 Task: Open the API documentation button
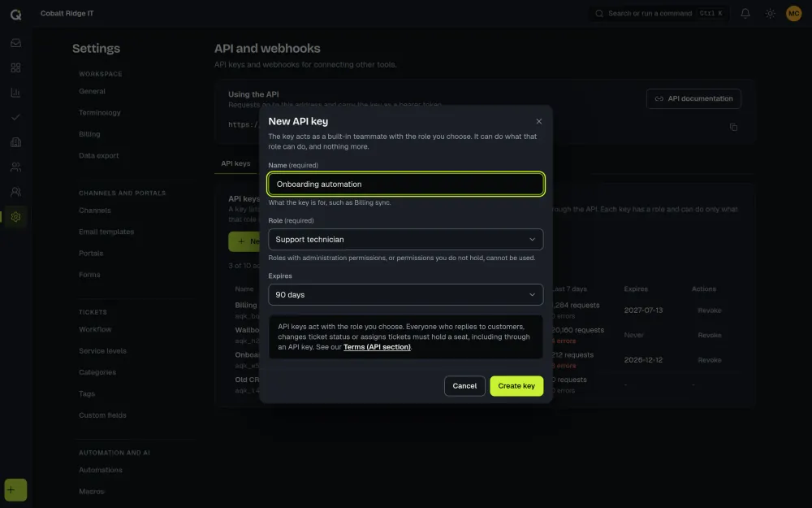pos(693,98)
